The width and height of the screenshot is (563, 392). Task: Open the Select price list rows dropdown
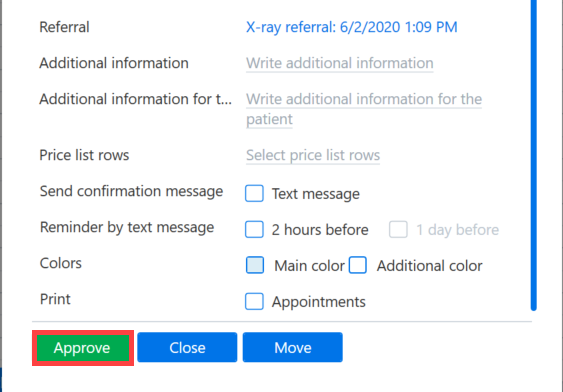pyautogui.click(x=313, y=155)
